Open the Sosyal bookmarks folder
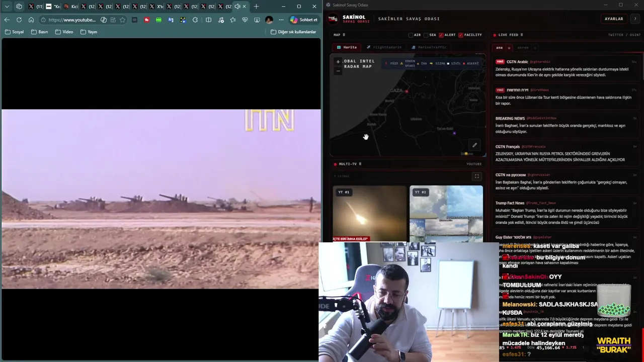The image size is (644, 362). pyautogui.click(x=14, y=32)
